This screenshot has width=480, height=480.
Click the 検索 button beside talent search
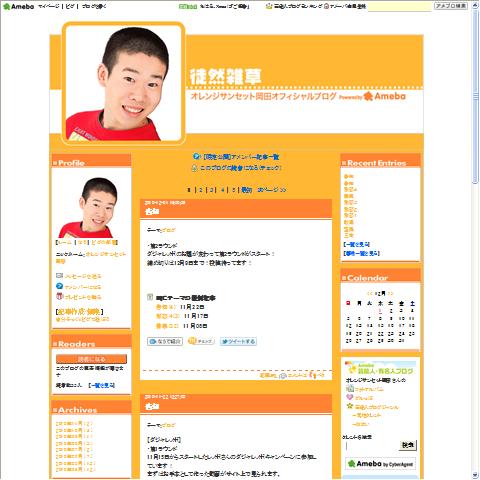(x=408, y=445)
